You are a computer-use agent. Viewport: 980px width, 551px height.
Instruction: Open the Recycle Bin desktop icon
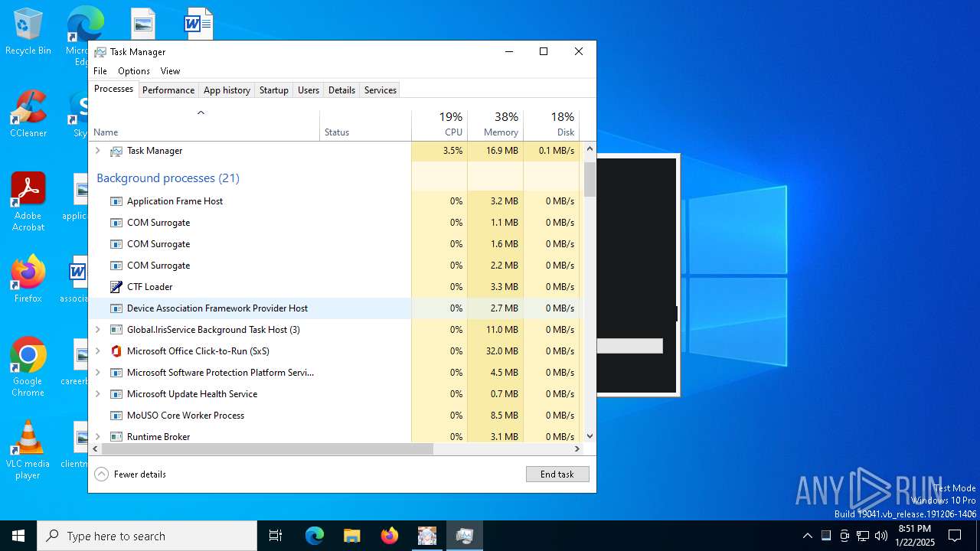[28, 32]
